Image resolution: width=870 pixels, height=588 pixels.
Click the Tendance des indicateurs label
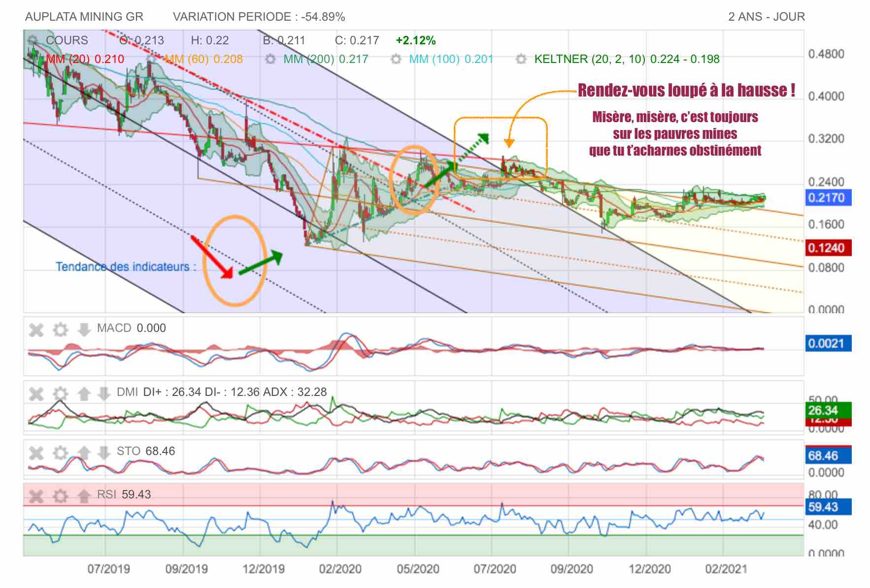point(126,267)
